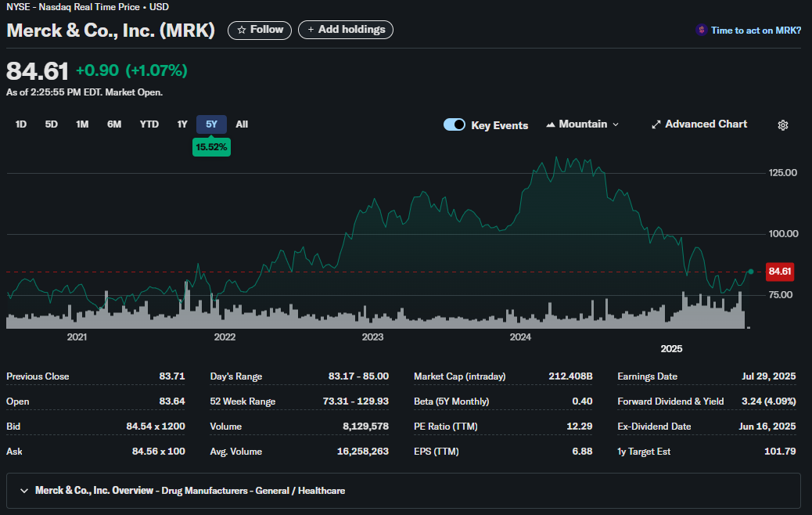Open the Time to act on MRK link

coord(756,30)
